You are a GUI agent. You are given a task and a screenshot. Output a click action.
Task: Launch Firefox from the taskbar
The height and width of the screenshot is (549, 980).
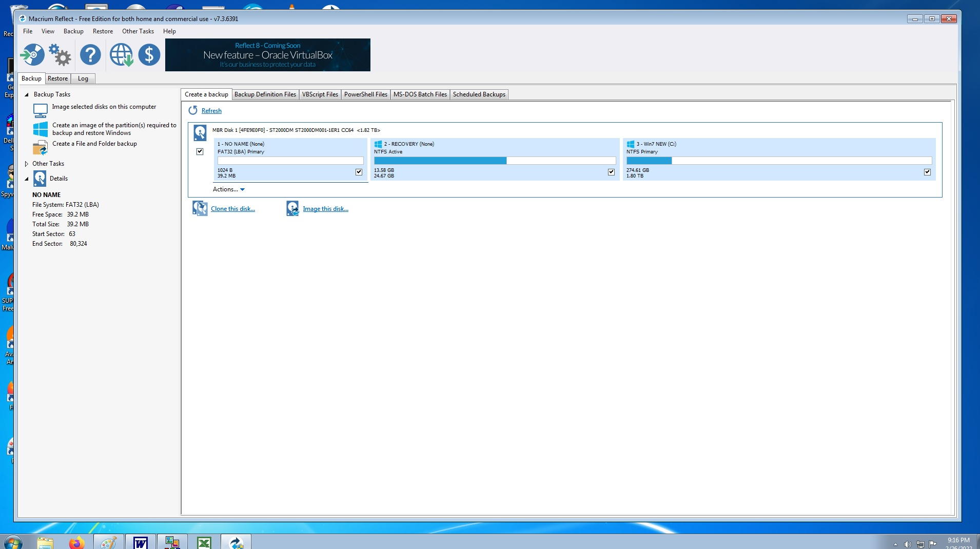(x=76, y=542)
